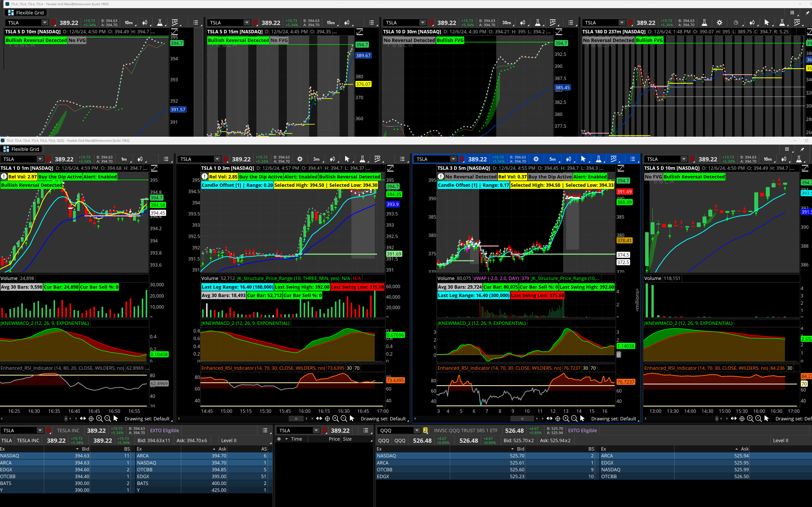Open Edit Studies flask on top 10m chart

click(160, 23)
